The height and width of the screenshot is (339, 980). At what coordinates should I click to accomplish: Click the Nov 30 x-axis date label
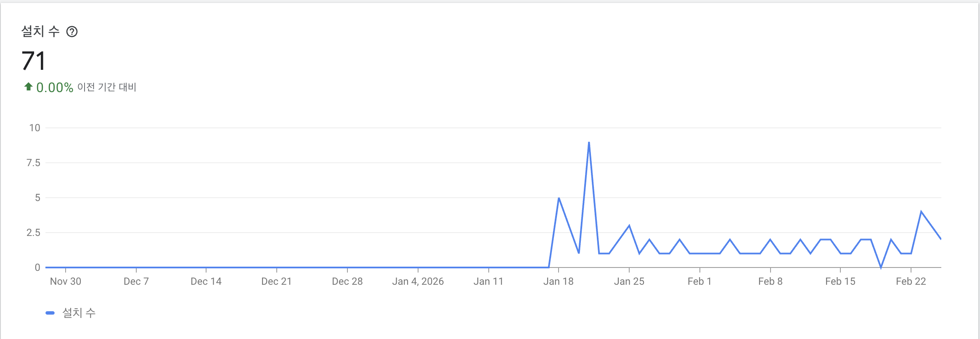tap(66, 281)
